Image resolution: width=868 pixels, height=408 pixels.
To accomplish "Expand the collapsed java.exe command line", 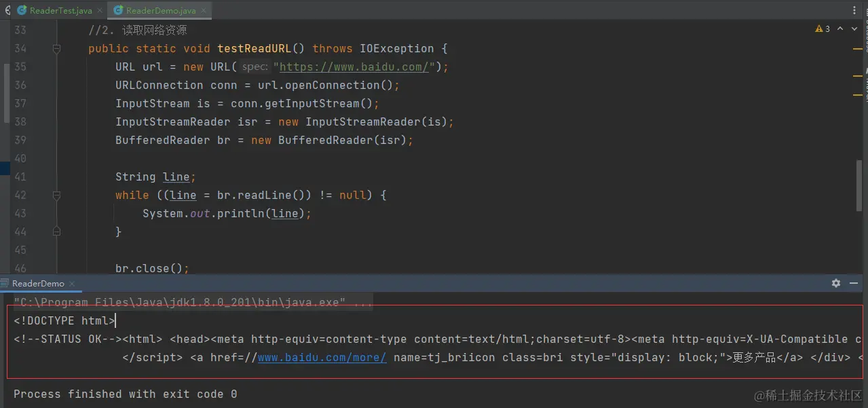I will pos(193,303).
